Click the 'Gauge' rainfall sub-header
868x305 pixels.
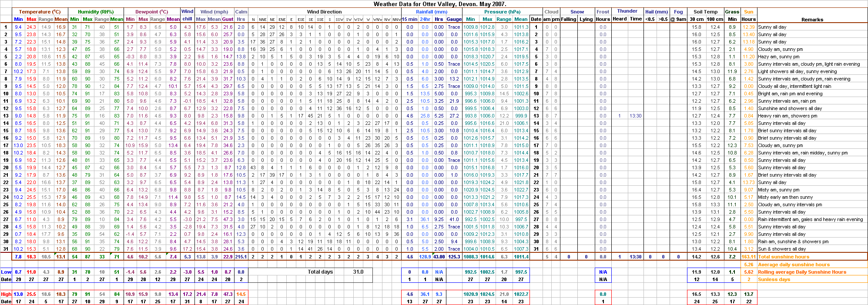click(x=454, y=19)
